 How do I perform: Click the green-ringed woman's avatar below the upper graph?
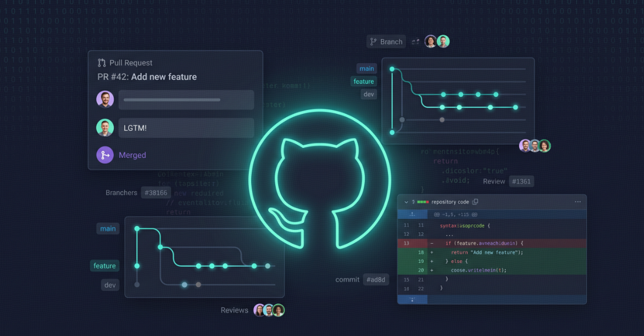pyautogui.click(x=545, y=146)
